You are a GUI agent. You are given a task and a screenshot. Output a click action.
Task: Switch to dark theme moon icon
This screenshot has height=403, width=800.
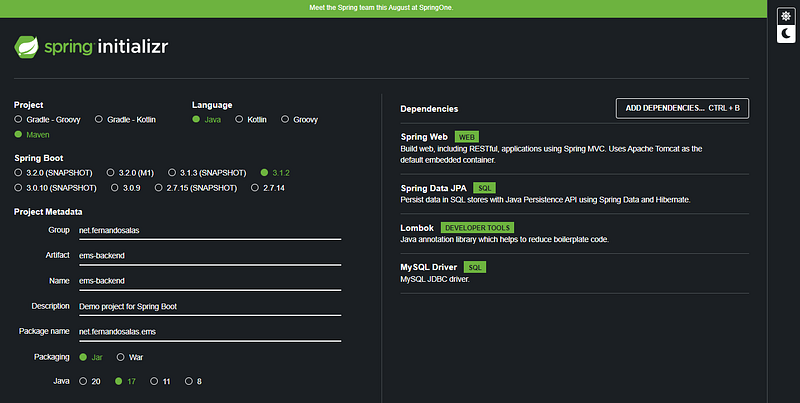click(786, 34)
